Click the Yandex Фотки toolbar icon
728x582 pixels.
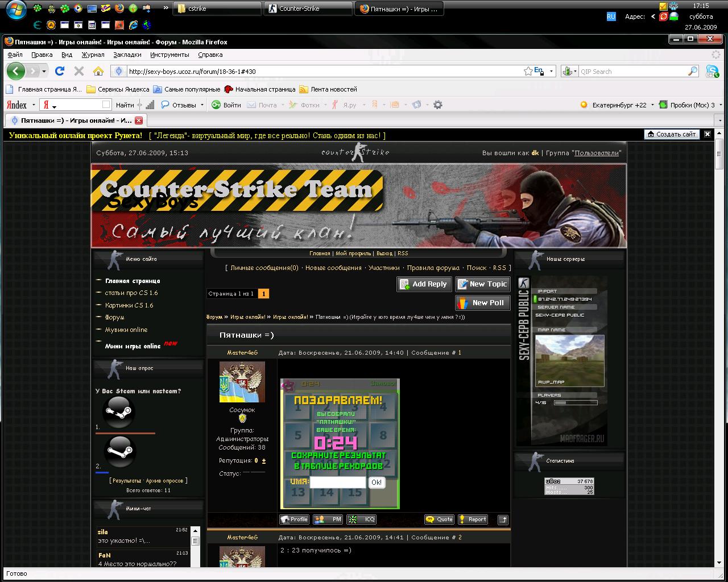[x=304, y=105]
